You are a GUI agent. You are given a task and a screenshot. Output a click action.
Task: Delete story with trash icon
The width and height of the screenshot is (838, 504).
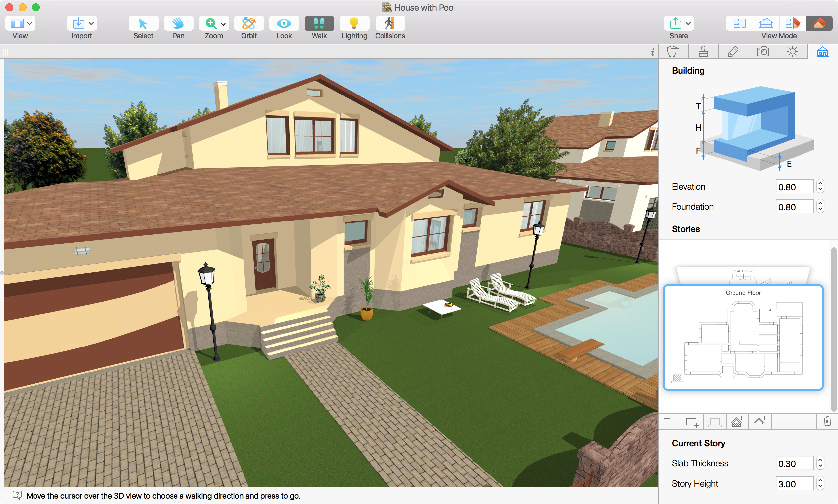click(x=827, y=421)
